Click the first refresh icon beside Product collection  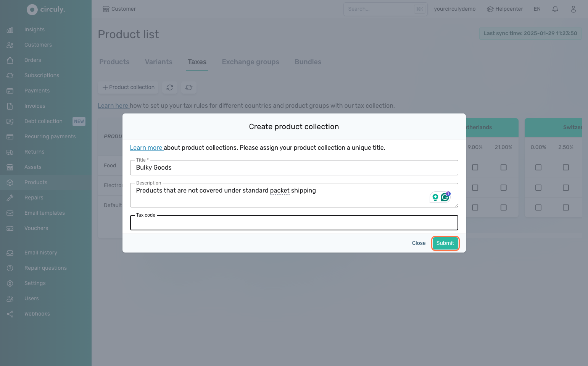[x=170, y=87]
